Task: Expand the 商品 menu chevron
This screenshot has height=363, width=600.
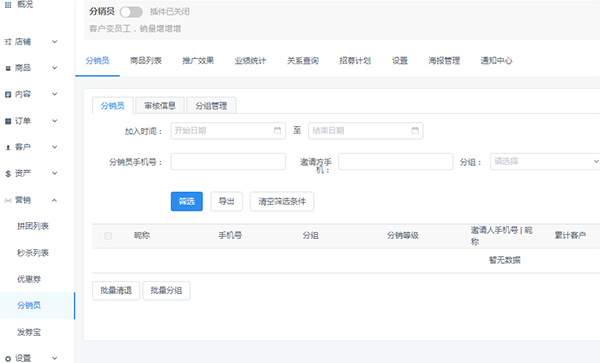Action: pyautogui.click(x=55, y=68)
